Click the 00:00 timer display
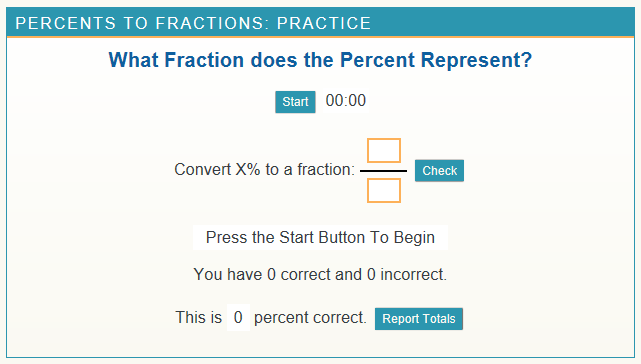 click(x=346, y=101)
